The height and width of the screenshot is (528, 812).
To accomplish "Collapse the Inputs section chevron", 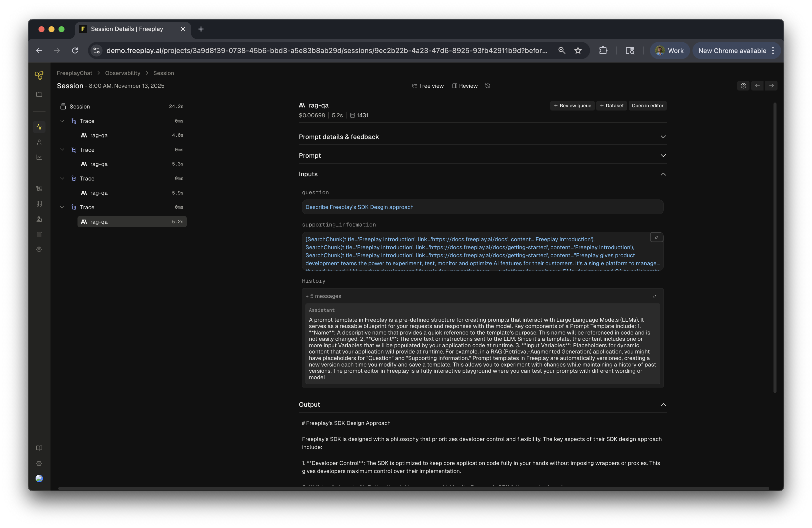I will click(663, 174).
